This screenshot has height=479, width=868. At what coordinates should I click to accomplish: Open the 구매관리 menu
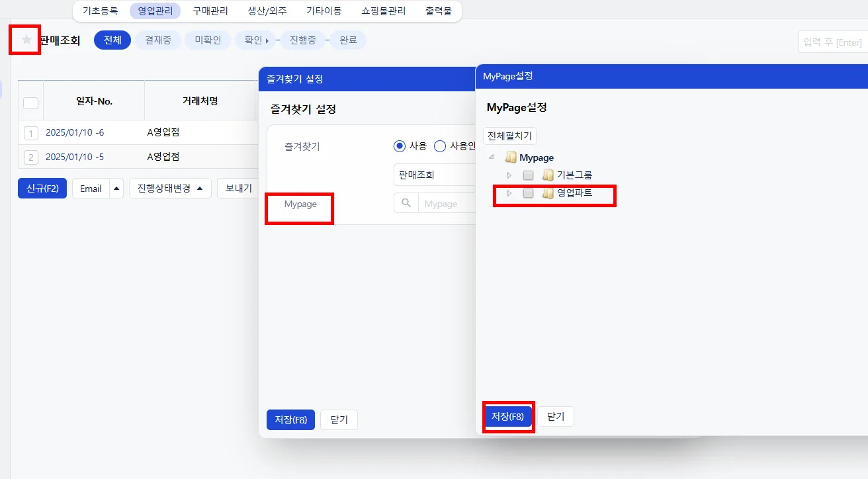[x=210, y=11]
